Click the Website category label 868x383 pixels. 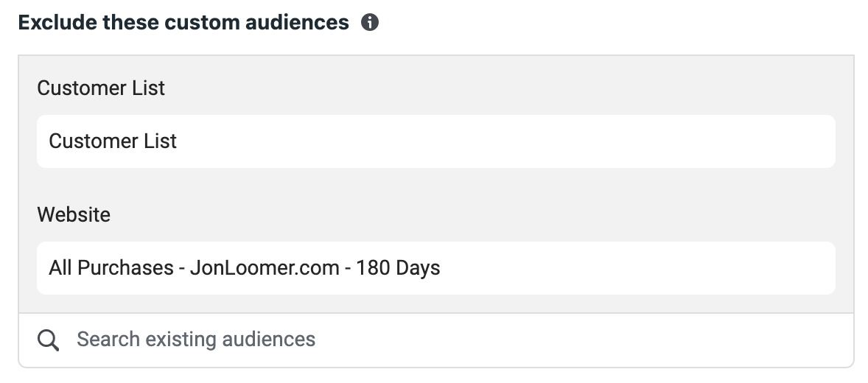[74, 215]
